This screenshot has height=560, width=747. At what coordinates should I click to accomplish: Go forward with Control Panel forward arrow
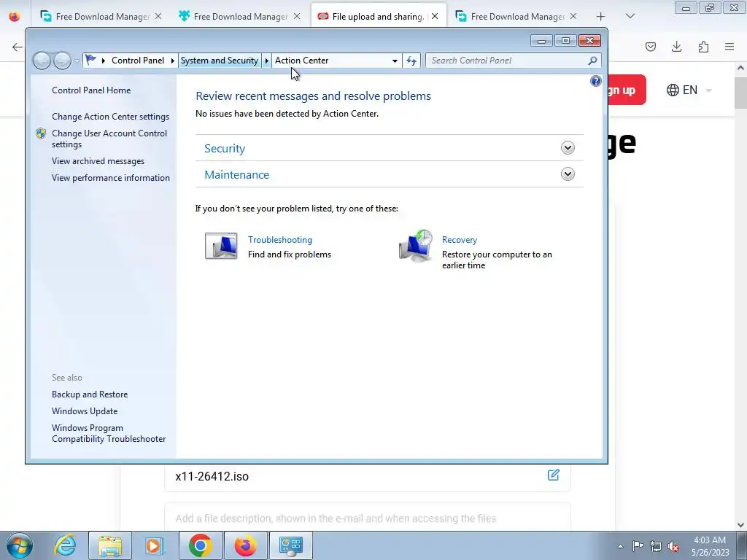click(x=62, y=61)
